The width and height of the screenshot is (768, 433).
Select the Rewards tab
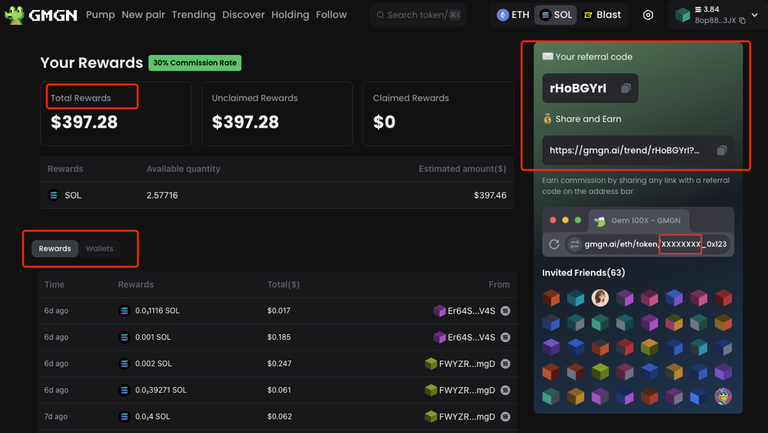[55, 248]
